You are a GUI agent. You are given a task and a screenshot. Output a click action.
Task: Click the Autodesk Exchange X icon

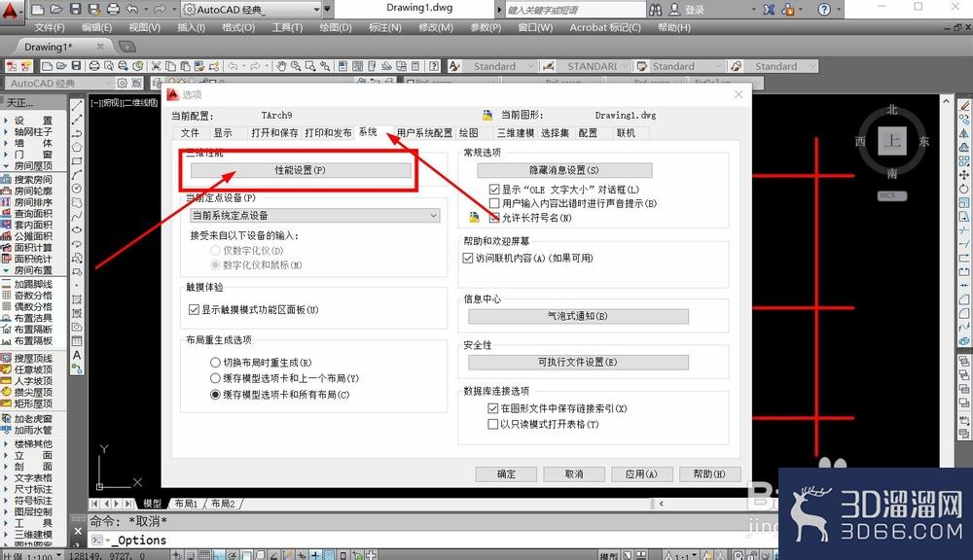click(769, 10)
